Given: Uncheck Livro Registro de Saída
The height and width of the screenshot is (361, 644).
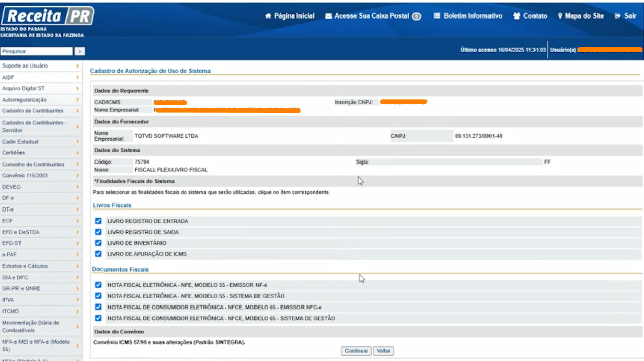Looking at the screenshot, I should click(98, 232).
